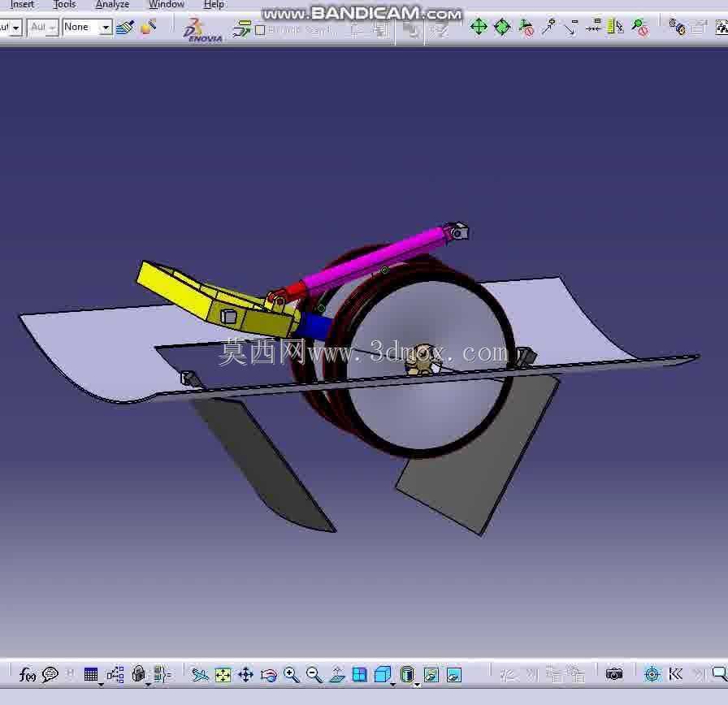Click the double left chevron icon
The height and width of the screenshot is (705, 728).
point(675,674)
